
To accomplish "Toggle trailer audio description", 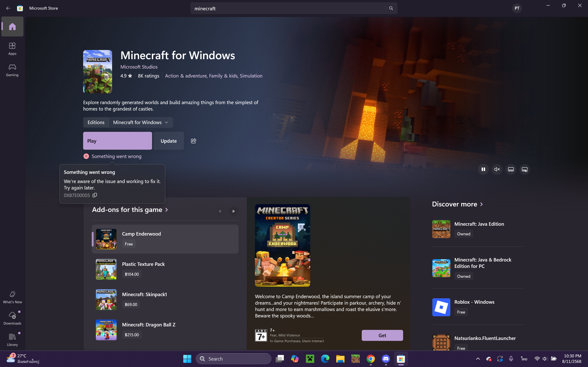I will (x=525, y=170).
